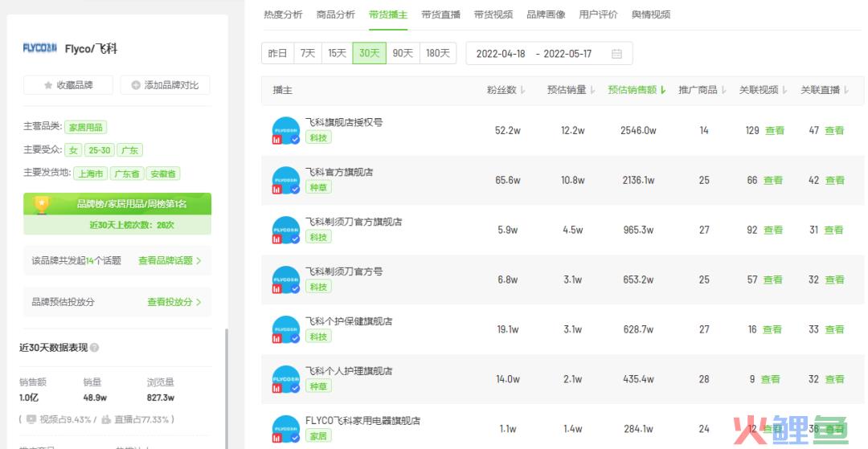
Task: Click 查看 videos for 飞科官方旗舰店
Action: 773,180
